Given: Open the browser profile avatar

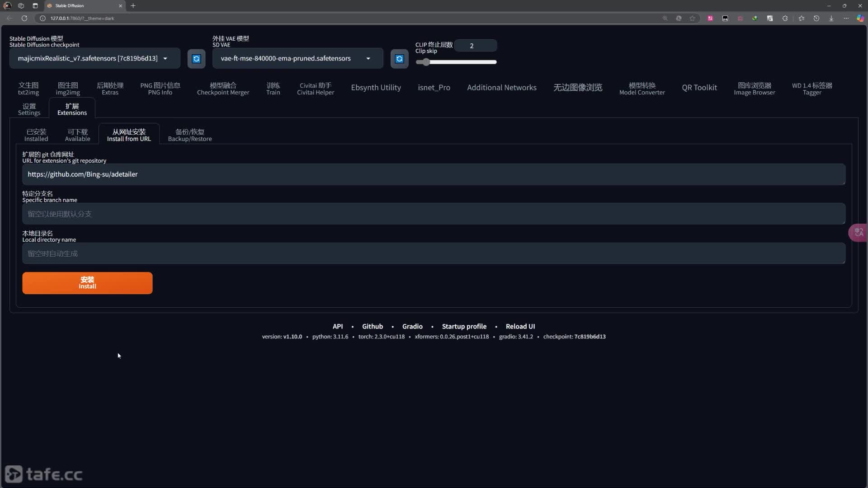Looking at the screenshot, I should pyautogui.click(x=7, y=6).
